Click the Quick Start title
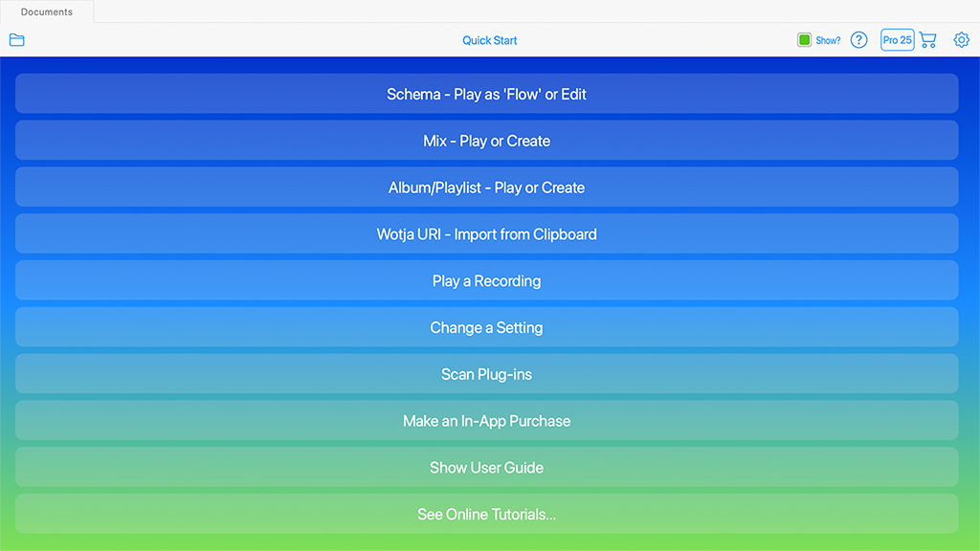 [x=490, y=40]
